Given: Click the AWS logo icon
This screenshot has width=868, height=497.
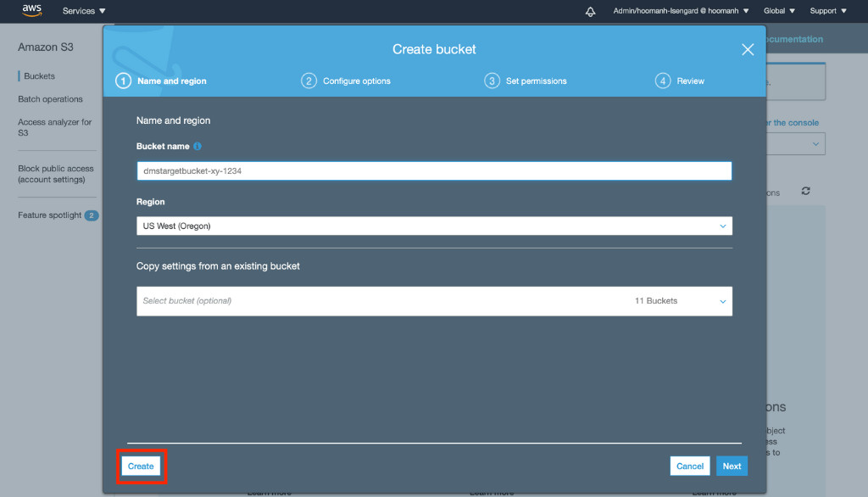Looking at the screenshot, I should [x=32, y=11].
